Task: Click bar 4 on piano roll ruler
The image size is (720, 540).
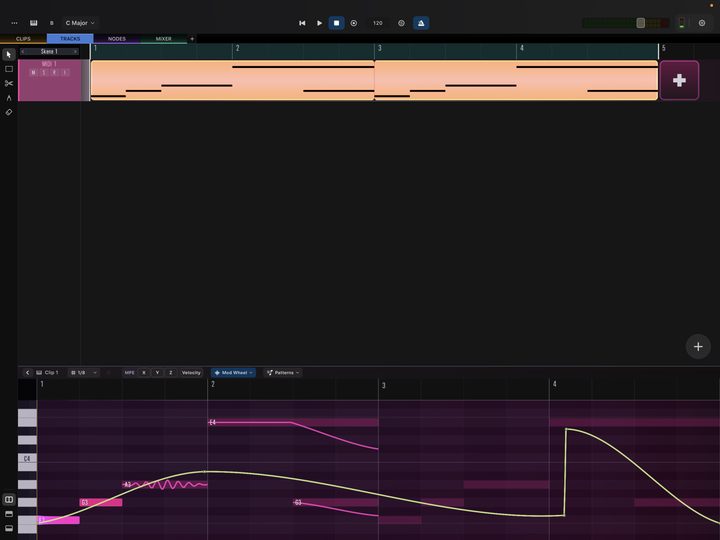Action: point(554,384)
